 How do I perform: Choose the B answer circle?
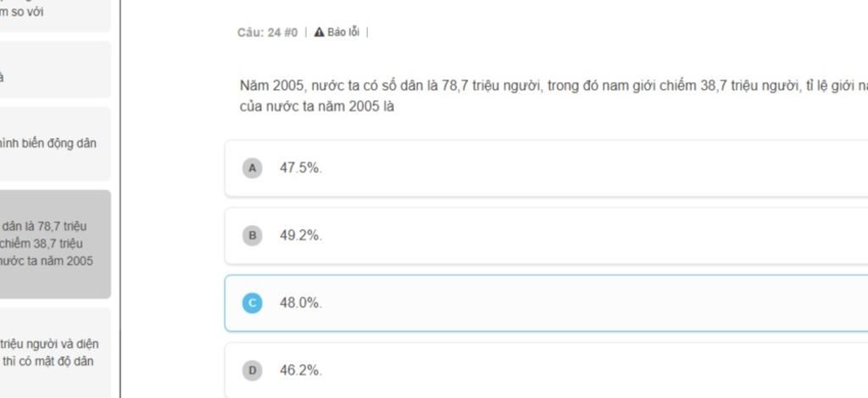(x=252, y=235)
